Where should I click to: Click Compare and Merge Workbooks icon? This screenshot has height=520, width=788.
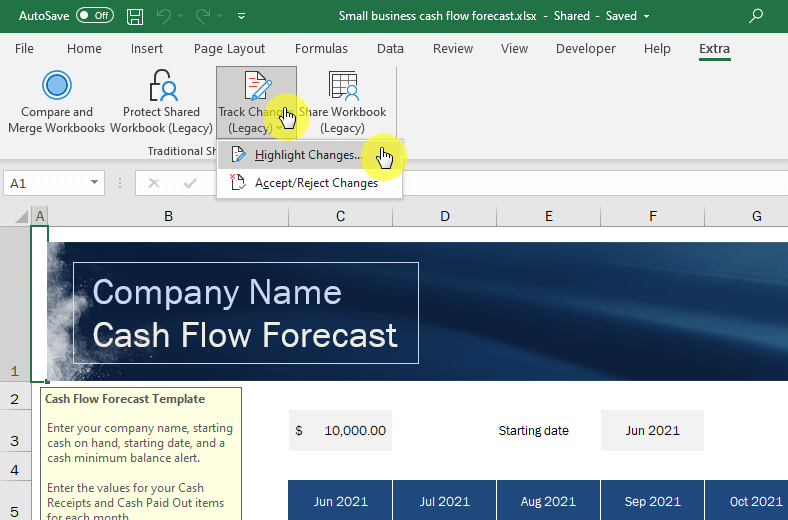pyautogui.click(x=57, y=85)
